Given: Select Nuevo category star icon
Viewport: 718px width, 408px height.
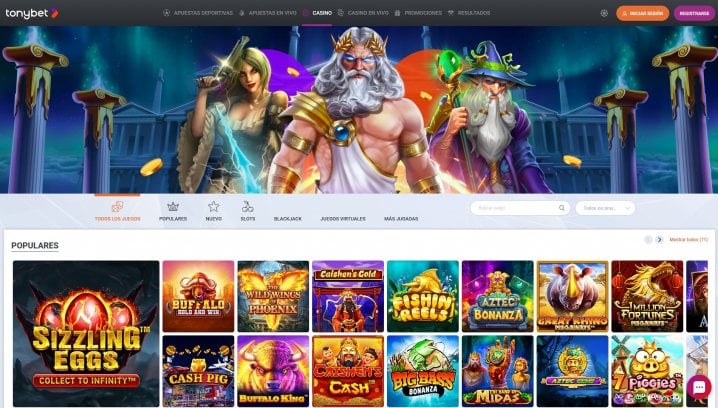Looking at the screenshot, I should [213, 212].
